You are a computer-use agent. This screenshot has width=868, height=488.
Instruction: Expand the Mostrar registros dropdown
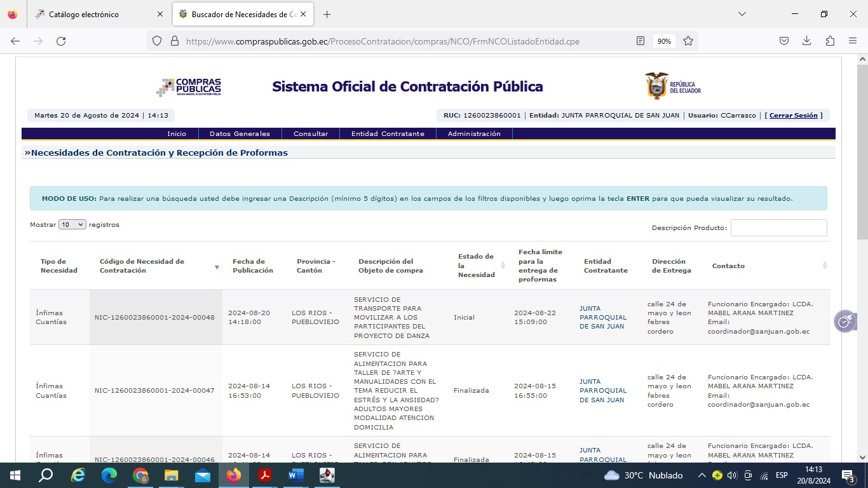click(x=72, y=225)
